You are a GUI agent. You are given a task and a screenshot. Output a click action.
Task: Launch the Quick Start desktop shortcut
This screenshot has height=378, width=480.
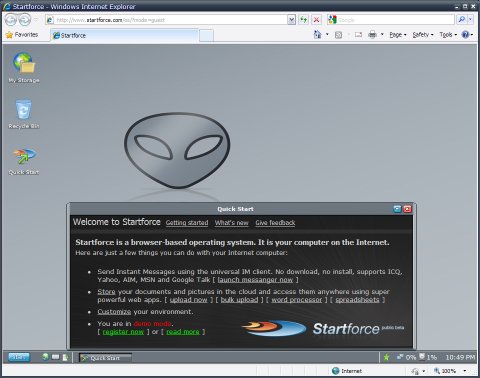[24, 161]
